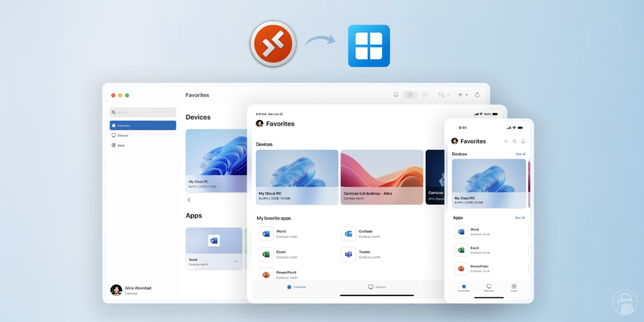Select Devices tab in tablet bottom bar
This screenshot has width=644, height=322.
[x=377, y=287]
